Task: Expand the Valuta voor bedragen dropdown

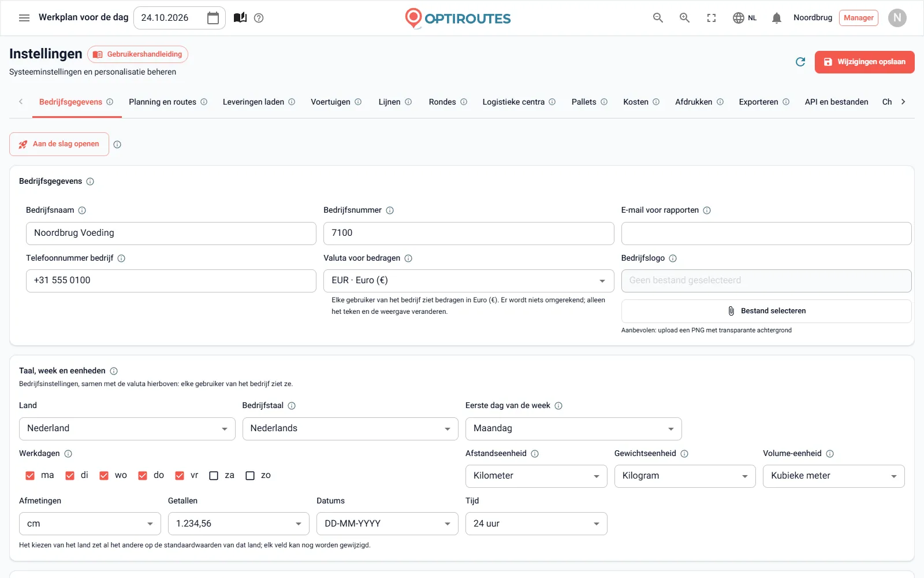Action: click(x=468, y=281)
